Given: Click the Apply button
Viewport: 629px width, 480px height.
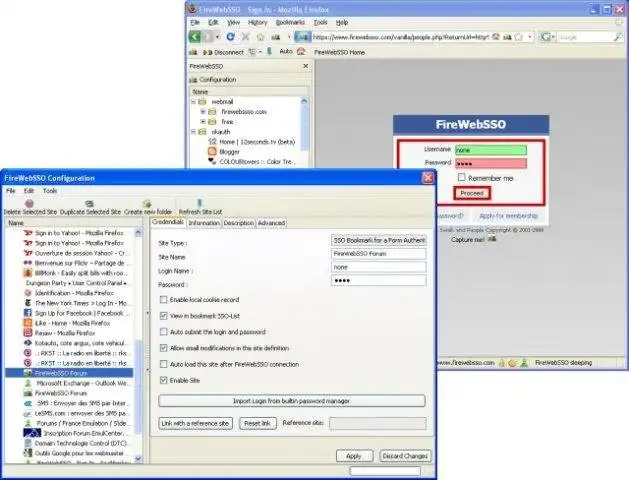Looking at the screenshot, I should 354,456.
